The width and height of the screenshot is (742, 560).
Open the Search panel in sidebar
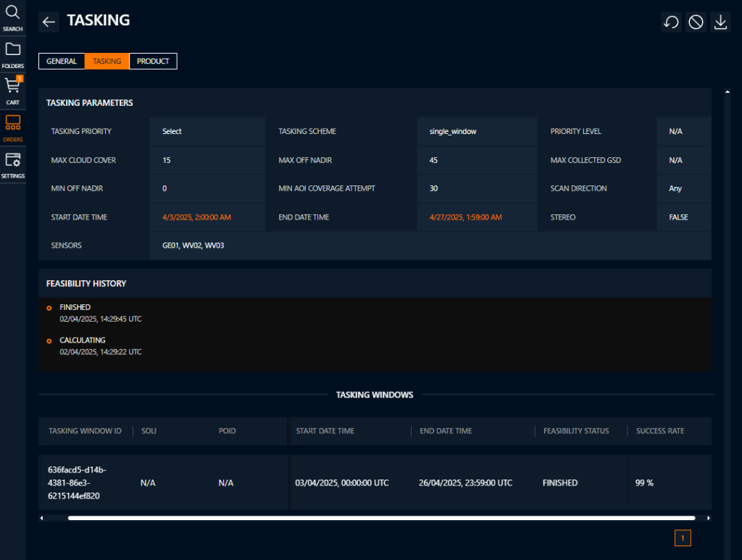tap(12, 17)
